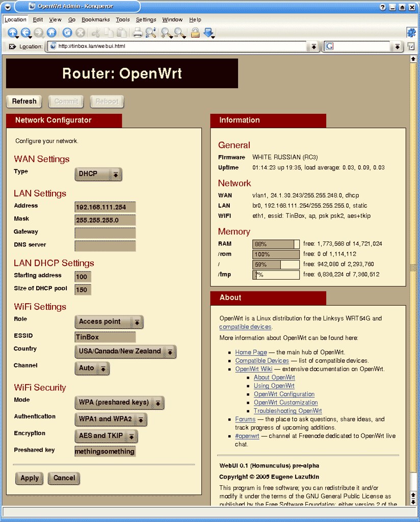420x522 pixels.
Task: Click the Refresh button
Action: tap(24, 101)
